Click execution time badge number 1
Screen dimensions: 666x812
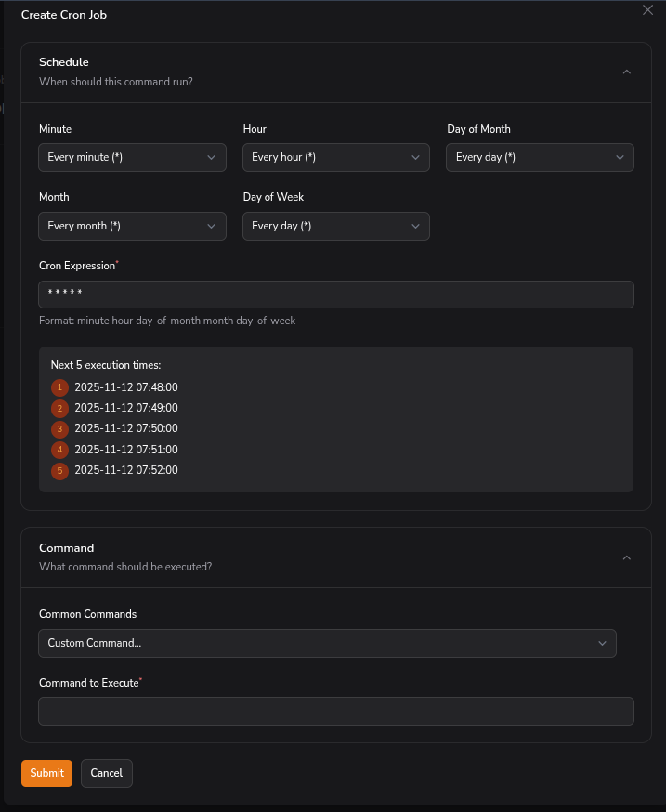point(60,387)
